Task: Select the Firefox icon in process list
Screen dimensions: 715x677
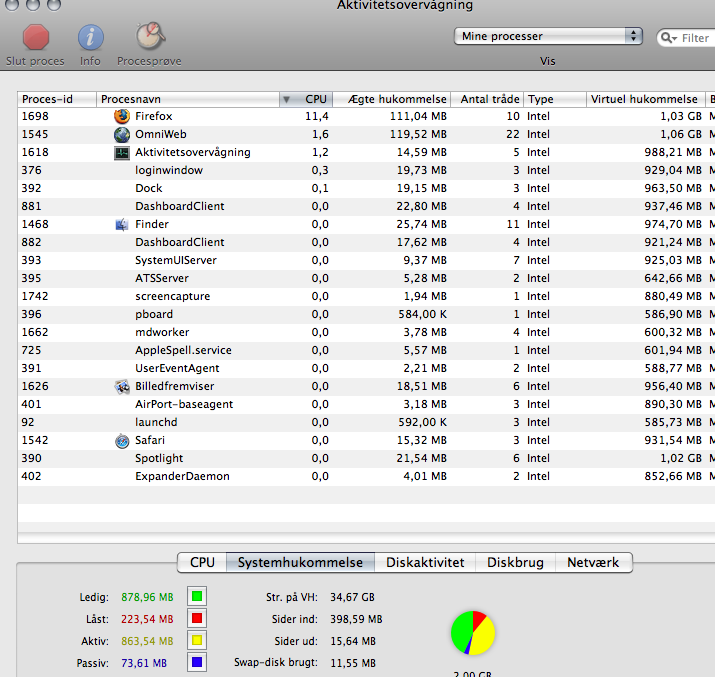Action: tap(122, 116)
